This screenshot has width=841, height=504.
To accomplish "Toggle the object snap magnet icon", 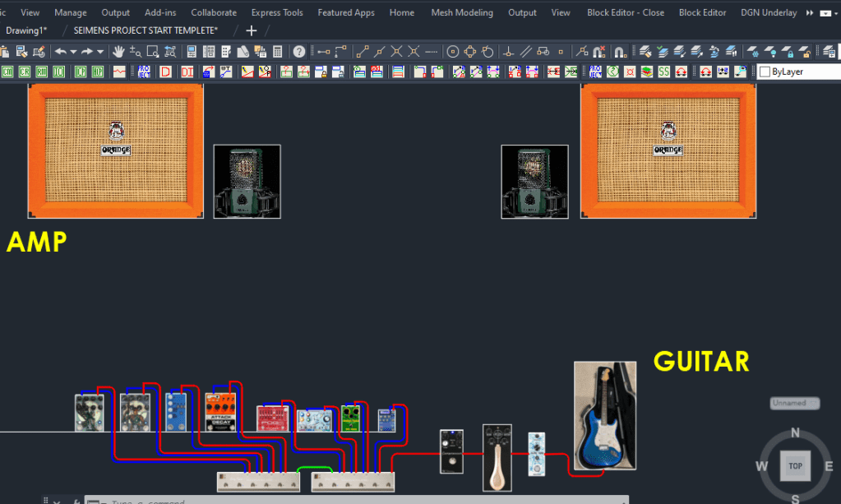I will click(621, 52).
